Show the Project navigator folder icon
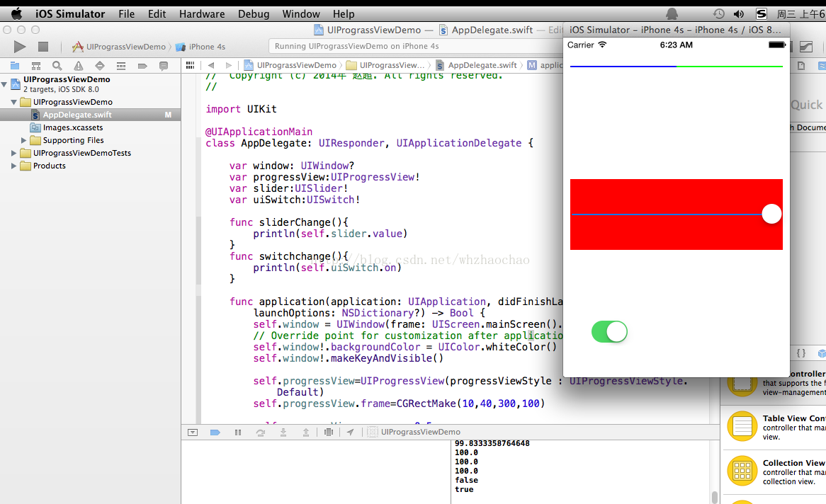The image size is (826, 504). point(15,66)
